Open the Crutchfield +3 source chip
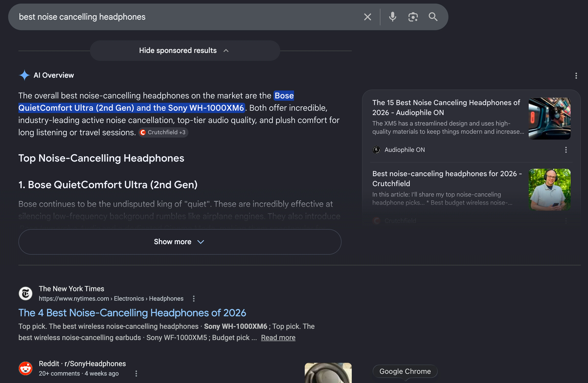 163,132
